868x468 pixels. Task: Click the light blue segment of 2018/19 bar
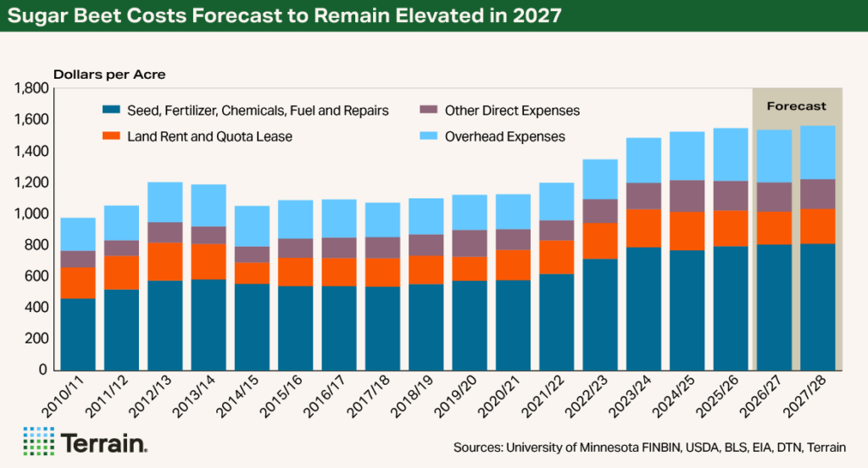coord(426,216)
